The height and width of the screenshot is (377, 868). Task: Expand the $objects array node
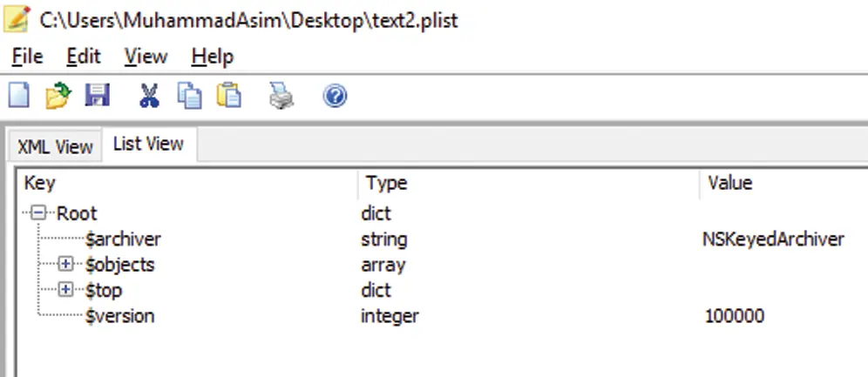(66, 264)
